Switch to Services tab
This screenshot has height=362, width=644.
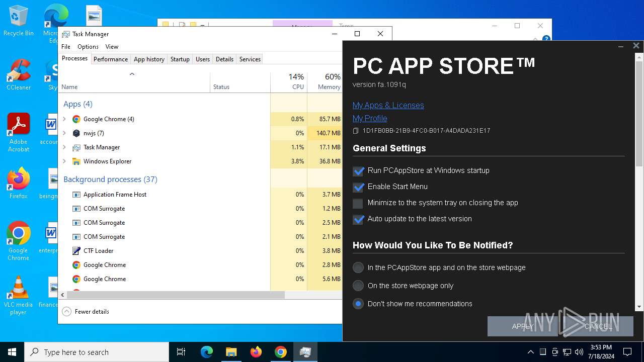pyautogui.click(x=250, y=59)
